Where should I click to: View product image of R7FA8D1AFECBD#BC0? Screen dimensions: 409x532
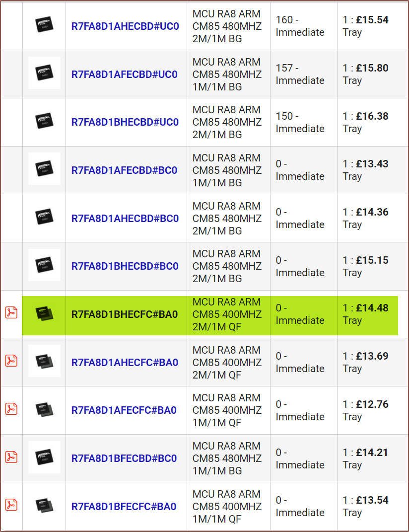[44, 169]
